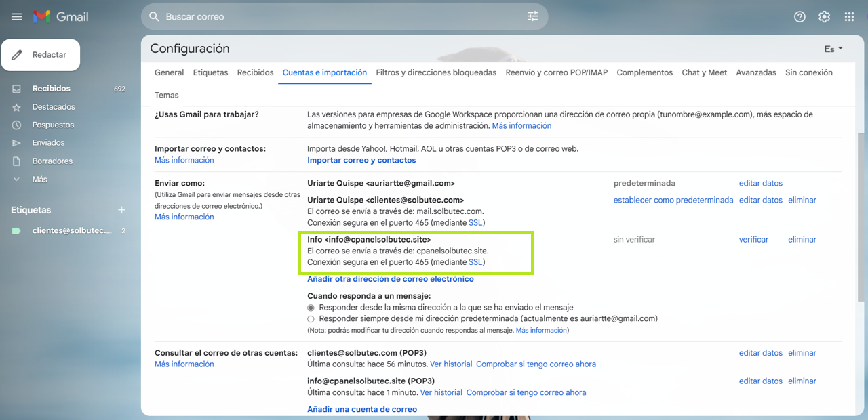Open the Help question mark icon
Viewport: 868px width, 420px height.
pos(800,17)
